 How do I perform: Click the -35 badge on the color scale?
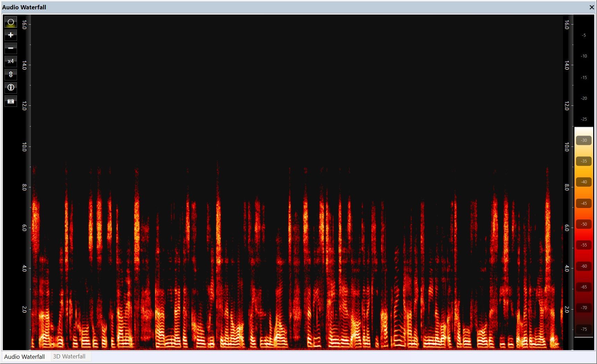click(584, 161)
